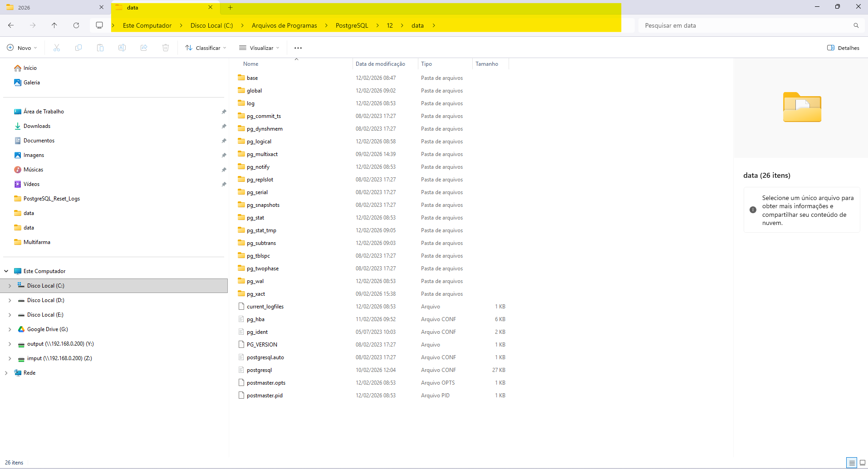
Task: Open the Visualizar view dropdown
Action: (259, 48)
